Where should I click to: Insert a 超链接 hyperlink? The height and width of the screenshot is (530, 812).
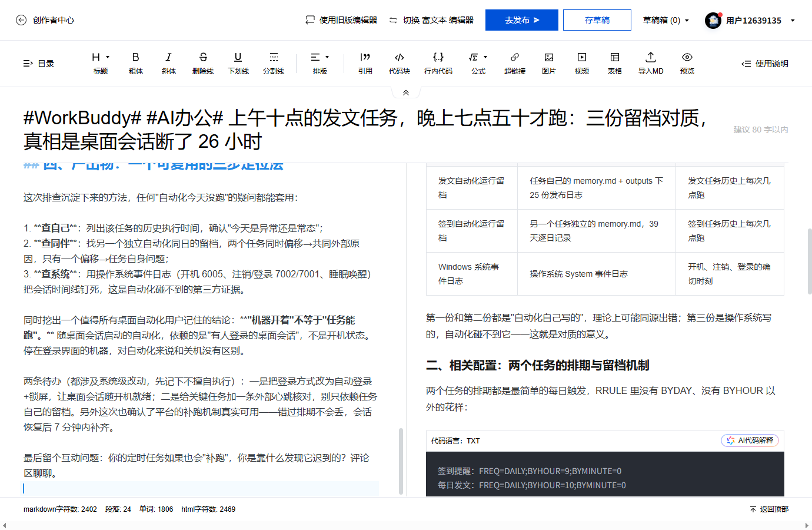pos(515,63)
